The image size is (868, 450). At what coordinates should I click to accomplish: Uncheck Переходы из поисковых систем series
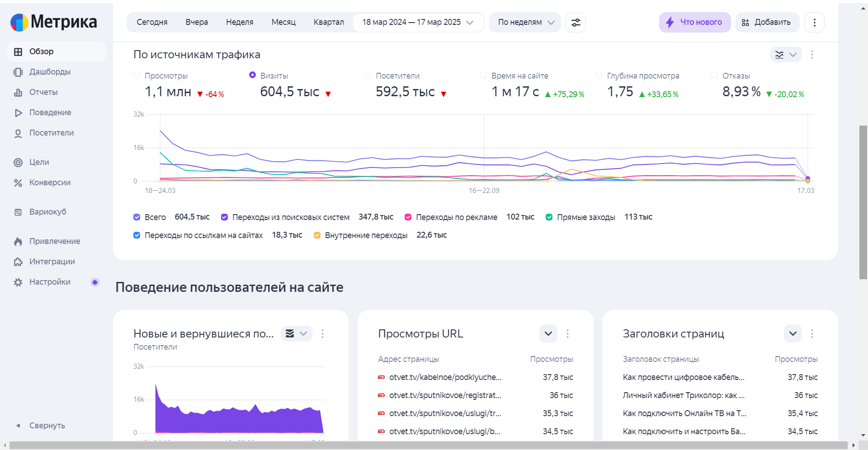pyautogui.click(x=224, y=217)
